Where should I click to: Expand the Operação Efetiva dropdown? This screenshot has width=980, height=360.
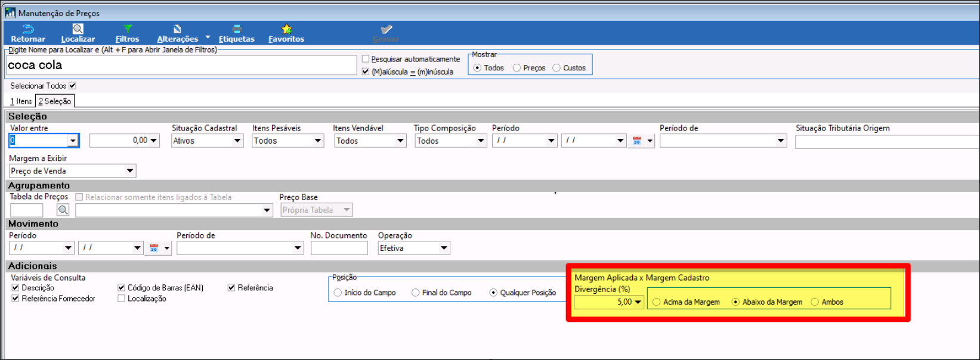444,248
